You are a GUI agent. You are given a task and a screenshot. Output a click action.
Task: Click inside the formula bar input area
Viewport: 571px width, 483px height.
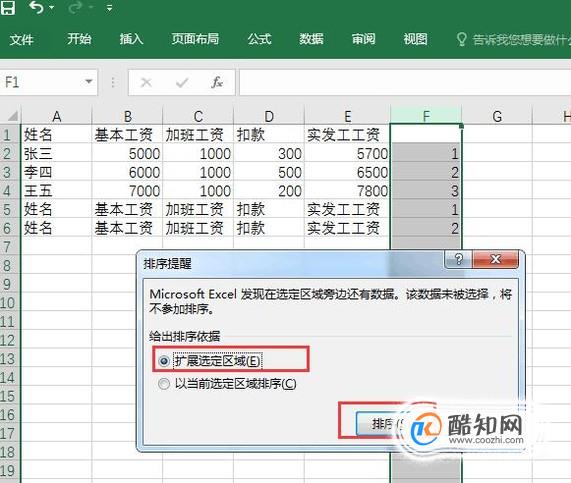(405, 82)
